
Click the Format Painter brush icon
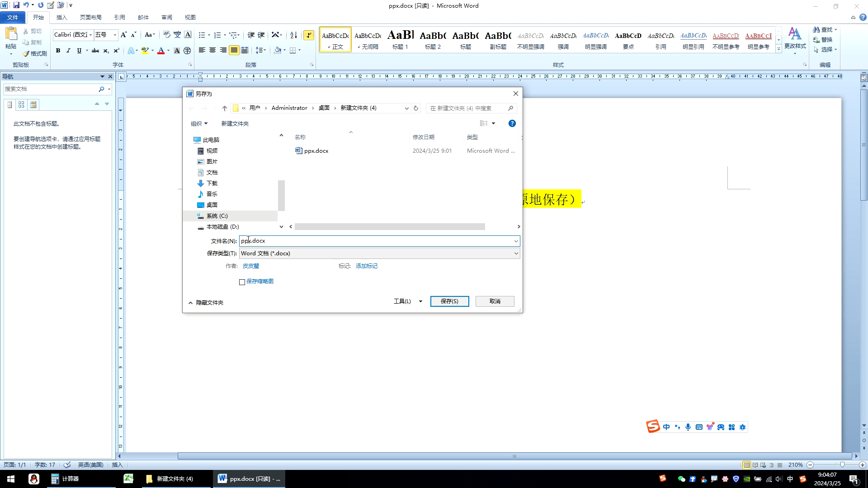[x=26, y=53]
